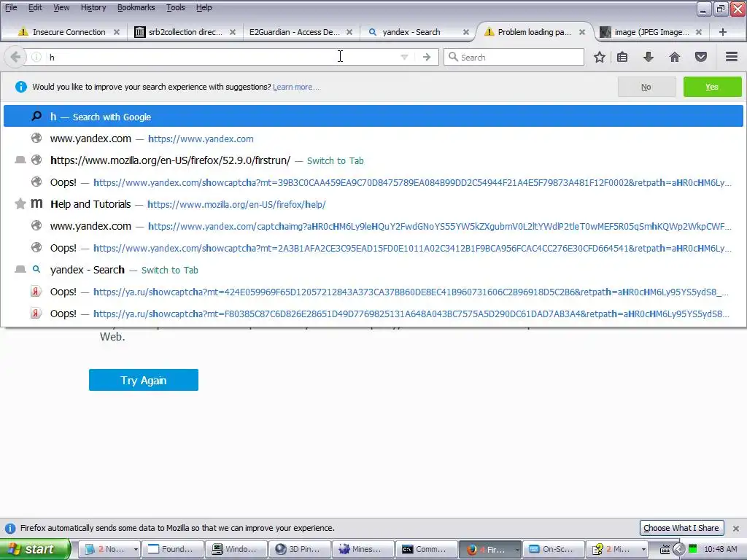Open the File menu

(11, 7)
